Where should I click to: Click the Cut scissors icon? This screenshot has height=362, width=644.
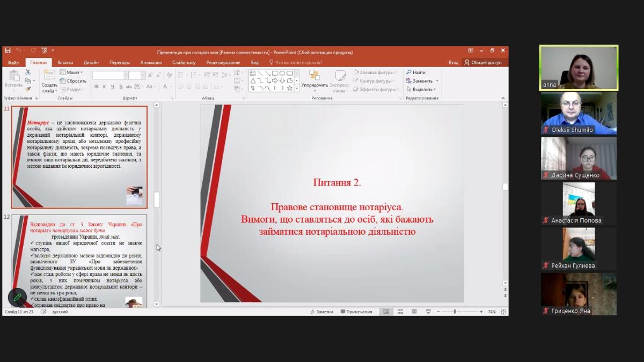pyautogui.click(x=28, y=72)
